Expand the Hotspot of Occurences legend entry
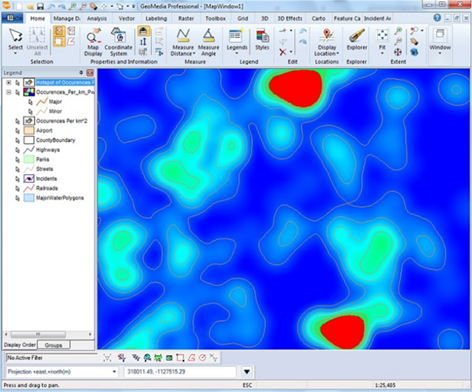 pyautogui.click(x=9, y=82)
